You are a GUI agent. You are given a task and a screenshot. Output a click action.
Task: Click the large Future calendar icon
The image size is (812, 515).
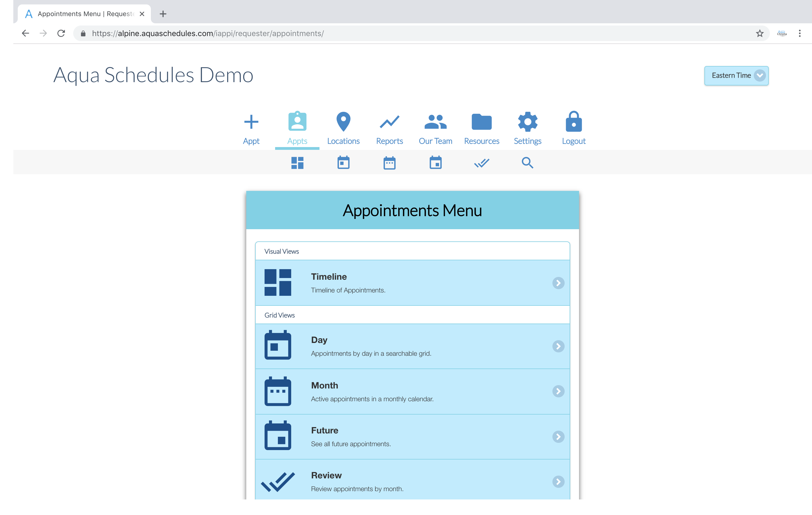coord(278,435)
